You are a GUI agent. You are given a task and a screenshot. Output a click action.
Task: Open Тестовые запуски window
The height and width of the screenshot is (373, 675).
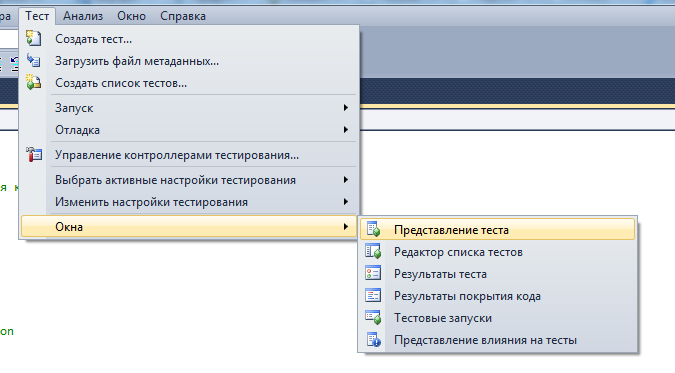tap(497, 318)
